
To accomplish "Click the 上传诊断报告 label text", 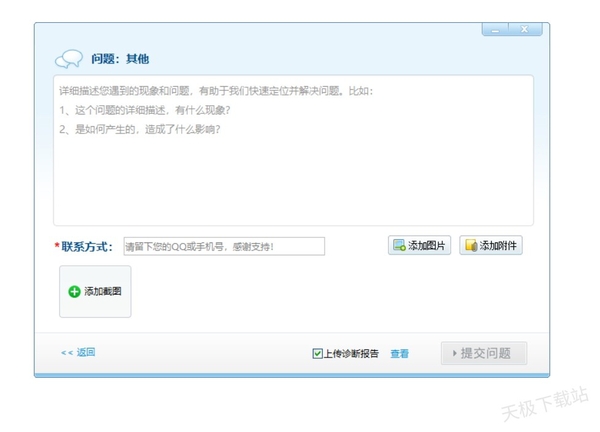I will point(351,354).
